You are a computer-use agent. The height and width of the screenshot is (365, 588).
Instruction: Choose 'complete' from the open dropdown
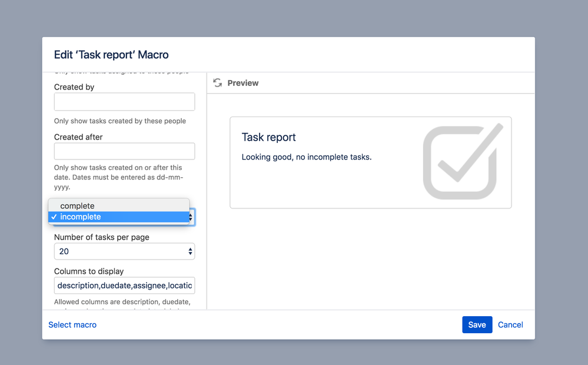[119, 205]
